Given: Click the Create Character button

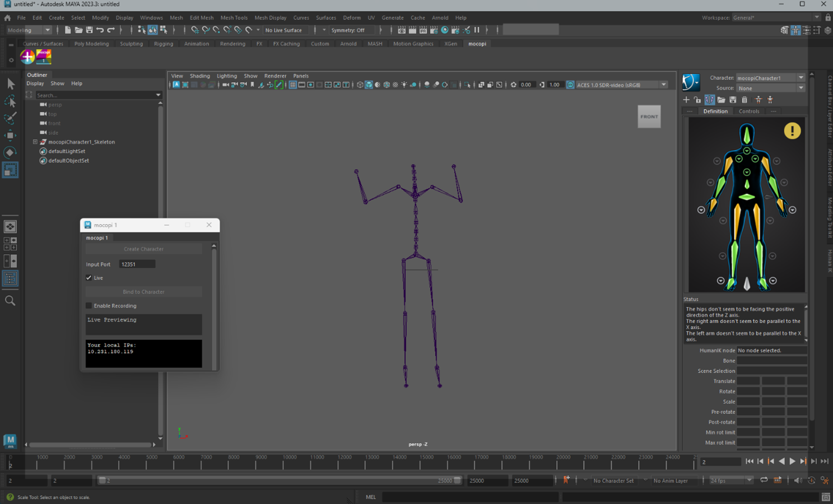Looking at the screenshot, I should point(143,249).
